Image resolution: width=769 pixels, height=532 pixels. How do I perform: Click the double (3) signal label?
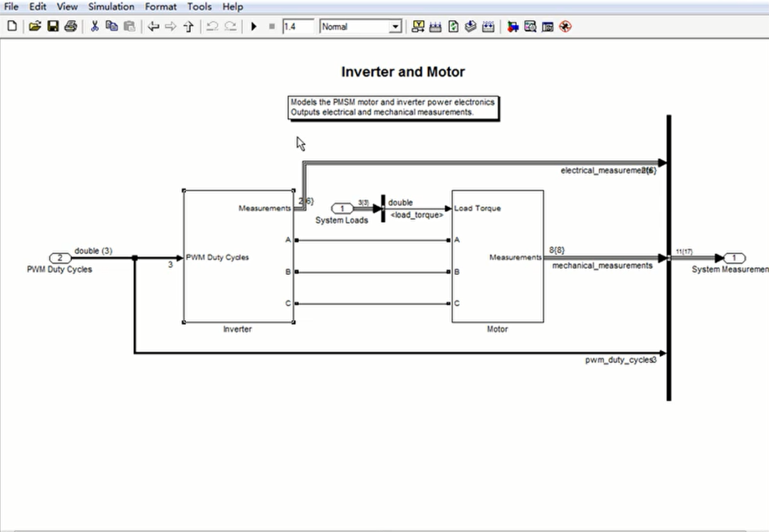(x=93, y=251)
